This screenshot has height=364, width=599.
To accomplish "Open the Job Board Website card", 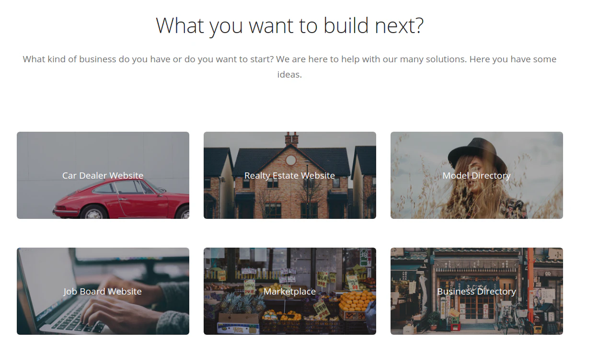I will pos(103,291).
